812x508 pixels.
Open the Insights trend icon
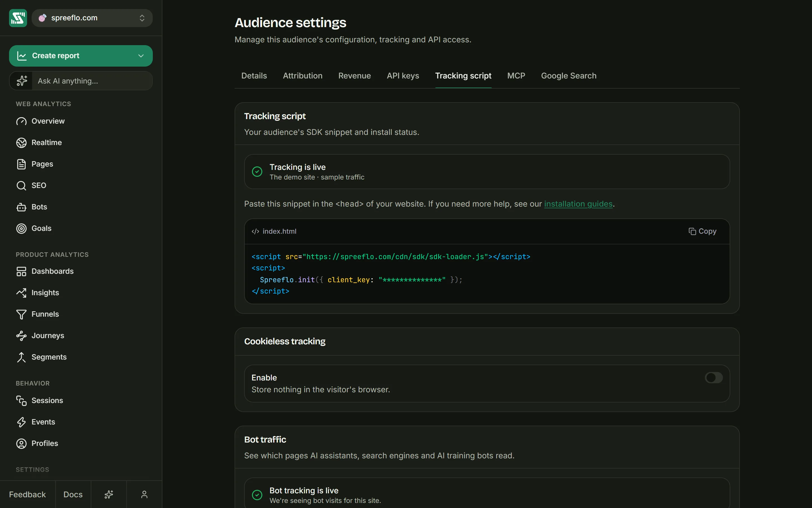[x=21, y=293]
